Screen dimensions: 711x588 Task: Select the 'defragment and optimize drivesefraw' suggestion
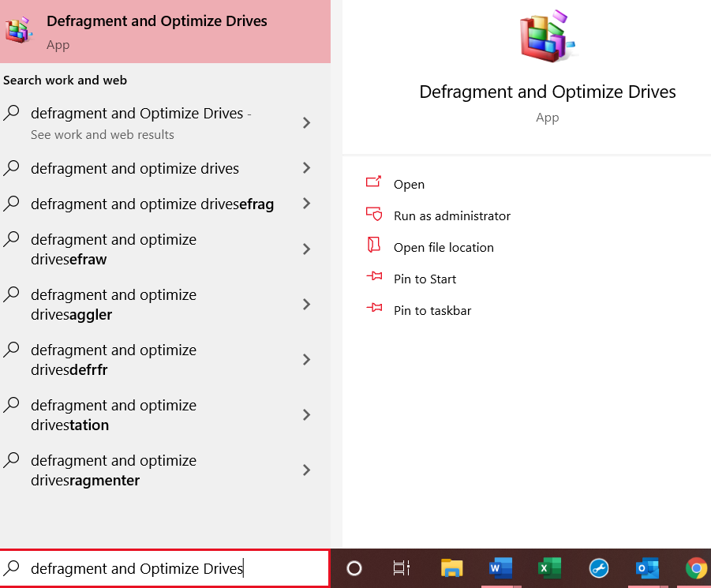point(165,249)
